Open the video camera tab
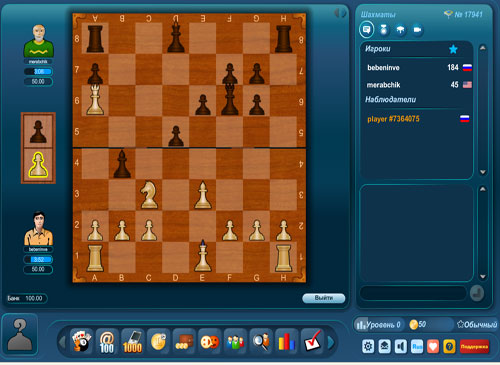 click(x=417, y=30)
